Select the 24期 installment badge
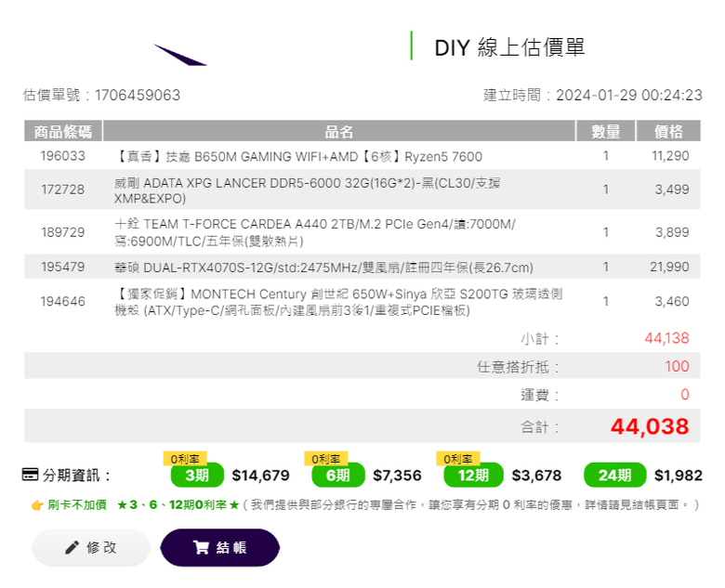 tap(615, 476)
